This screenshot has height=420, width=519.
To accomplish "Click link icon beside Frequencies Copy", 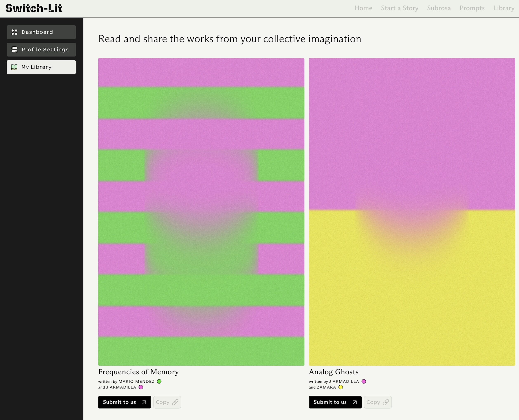I will click(x=175, y=402).
